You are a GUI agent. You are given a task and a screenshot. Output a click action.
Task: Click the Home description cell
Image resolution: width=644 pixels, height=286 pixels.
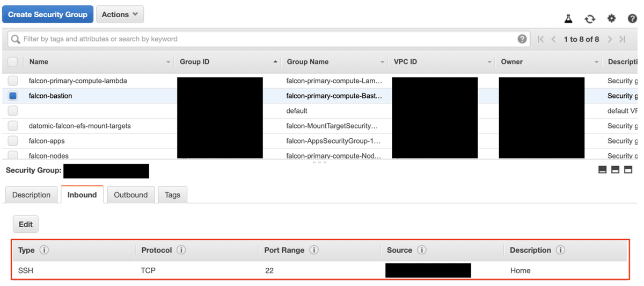pos(521,270)
